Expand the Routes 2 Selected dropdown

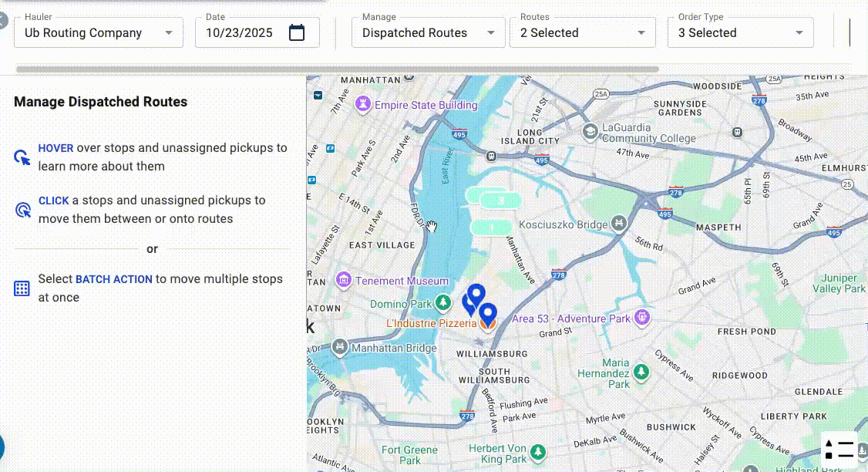point(641,33)
